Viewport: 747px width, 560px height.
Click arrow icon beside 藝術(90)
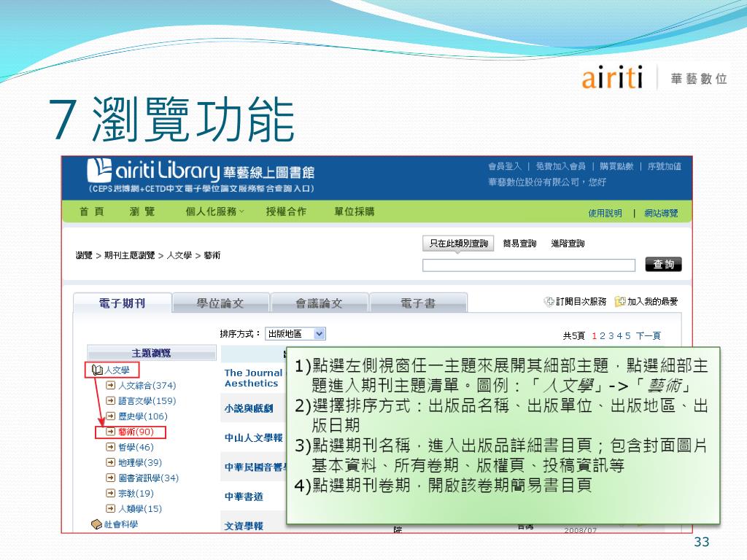point(111,432)
